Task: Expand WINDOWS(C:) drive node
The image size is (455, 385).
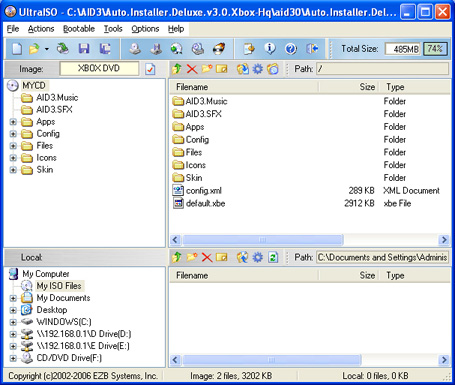Action: pyautogui.click(x=13, y=322)
